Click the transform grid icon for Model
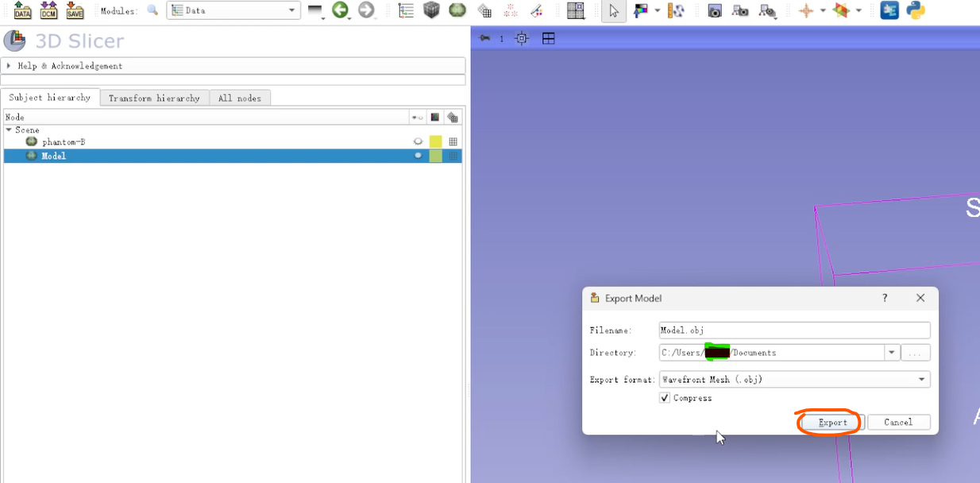 [453, 156]
